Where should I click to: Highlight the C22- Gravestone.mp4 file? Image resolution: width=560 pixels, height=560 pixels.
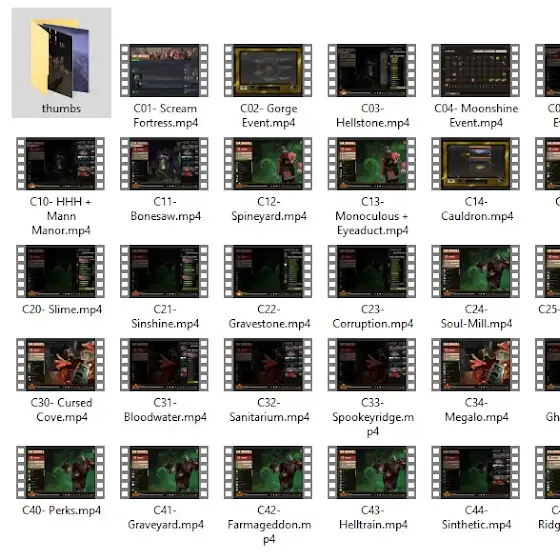[268, 271]
